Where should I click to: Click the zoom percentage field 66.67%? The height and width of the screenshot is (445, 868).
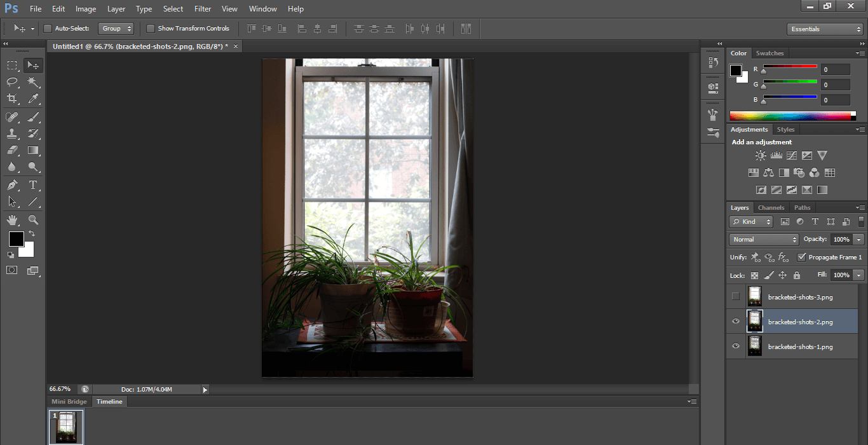click(x=60, y=389)
